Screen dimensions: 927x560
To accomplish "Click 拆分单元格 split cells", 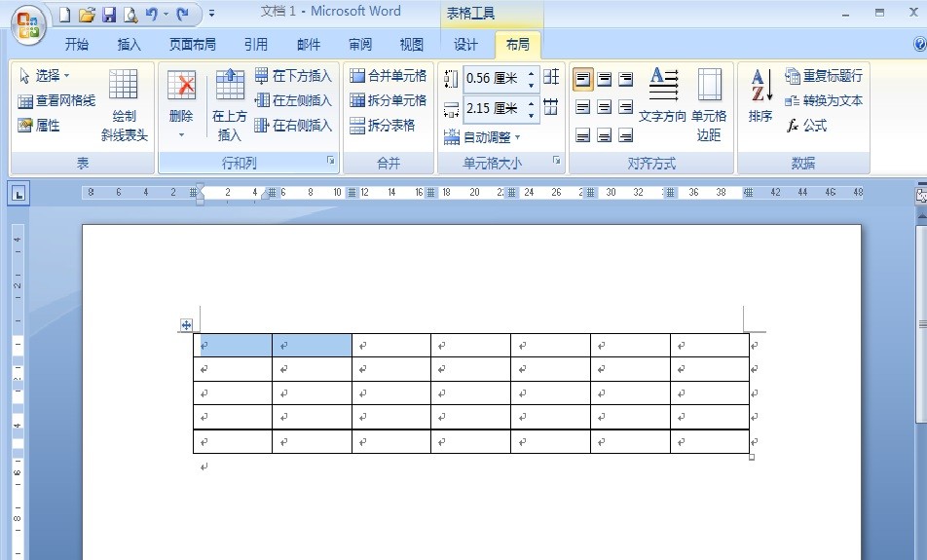I will (x=388, y=100).
